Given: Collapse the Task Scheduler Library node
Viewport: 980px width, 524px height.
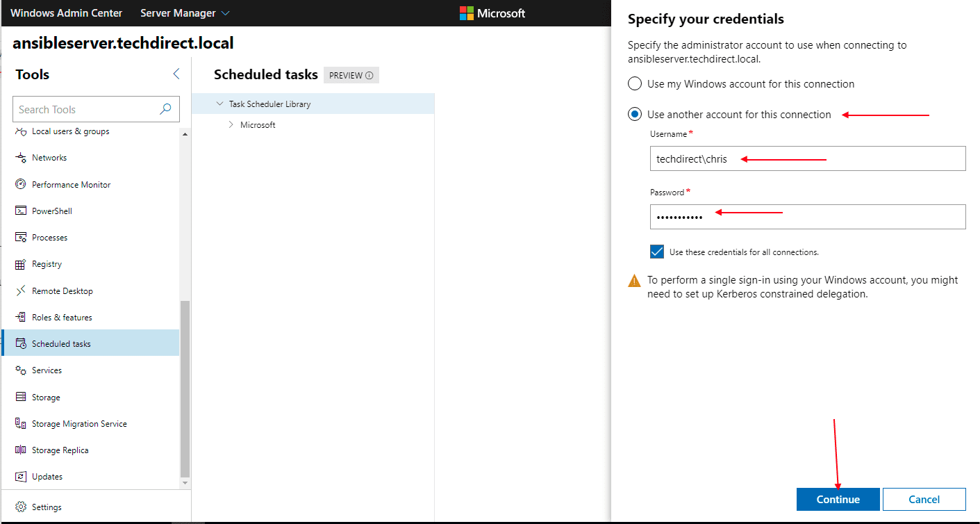Looking at the screenshot, I should (219, 104).
